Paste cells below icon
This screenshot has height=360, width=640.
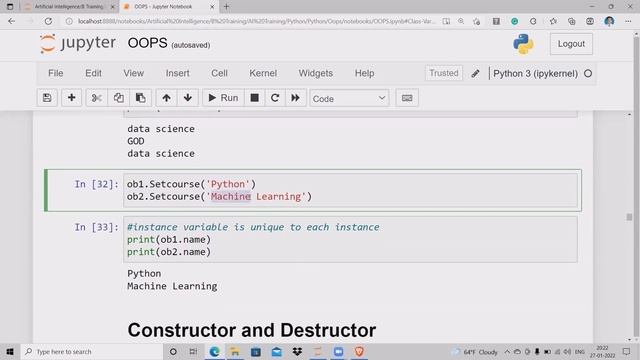tap(140, 98)
